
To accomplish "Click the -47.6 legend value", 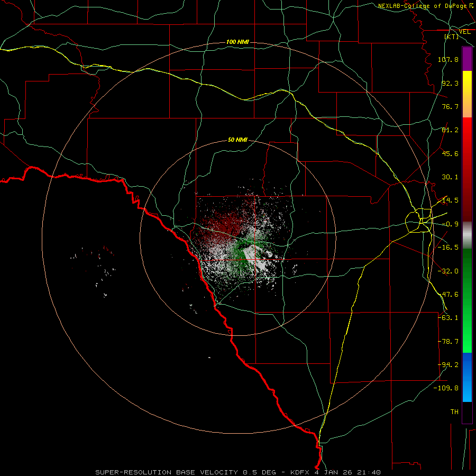I will pos(448,295).
